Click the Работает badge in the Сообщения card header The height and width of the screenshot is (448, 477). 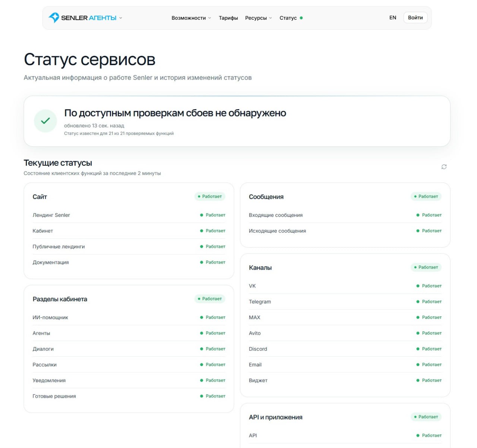tap(426, 196)
